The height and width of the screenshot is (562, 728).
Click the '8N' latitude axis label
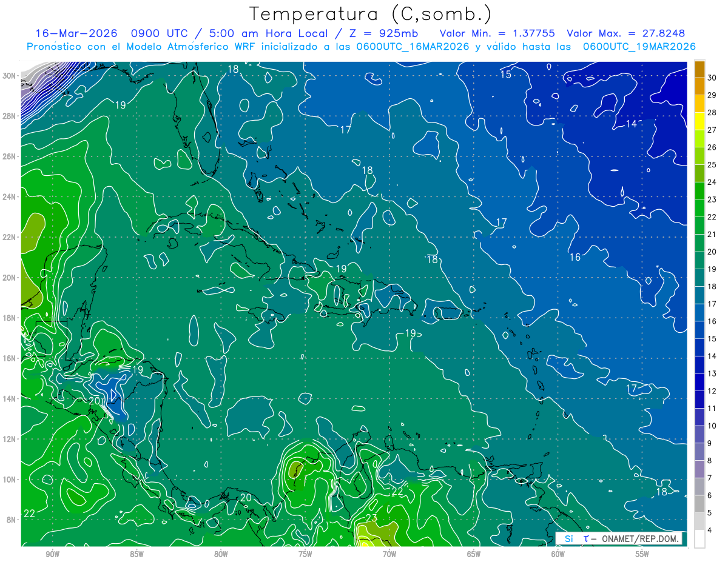pos(12,520)
